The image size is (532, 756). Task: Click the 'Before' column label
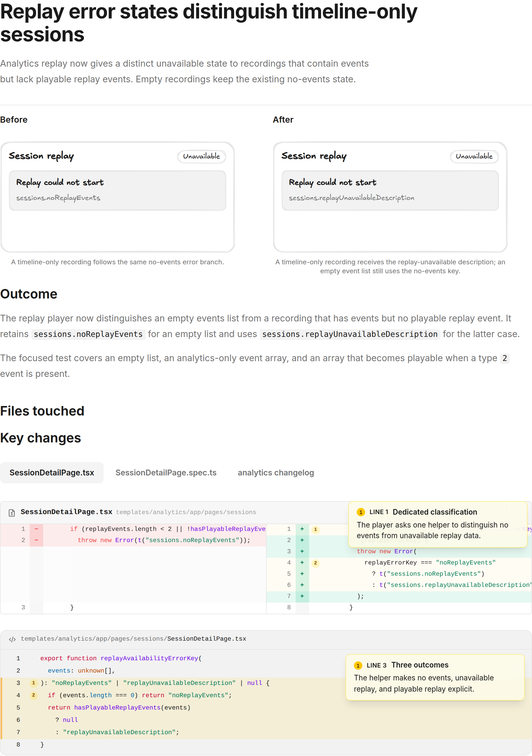tap(14, 120)
